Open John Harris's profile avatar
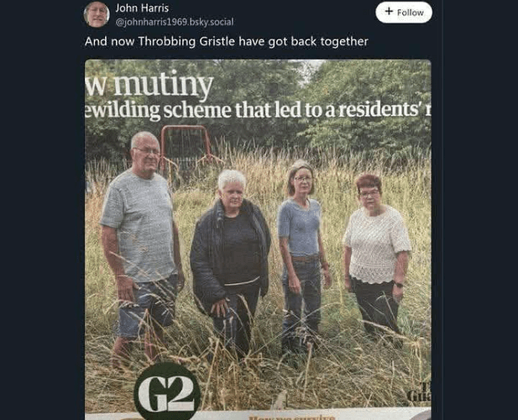This screenshot has width=518, height=420. coord(97,14)
